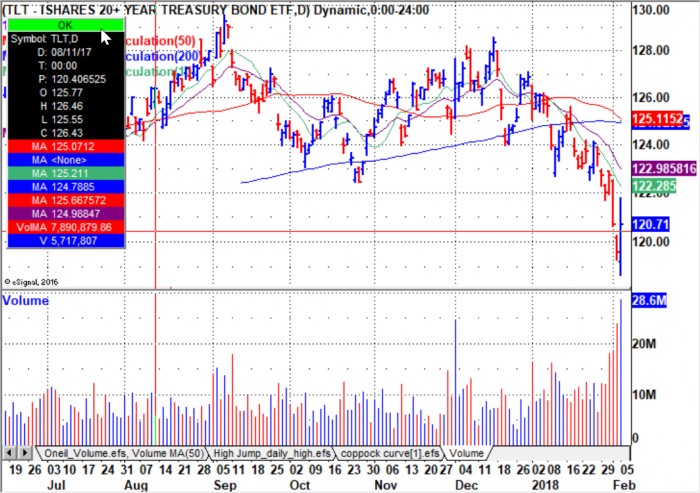Click the 126.00 price axis label

click(651, 97)
